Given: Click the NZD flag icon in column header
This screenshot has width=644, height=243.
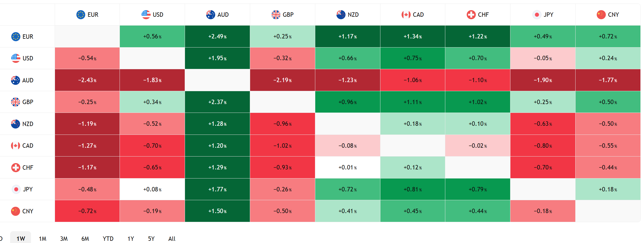Looking at the screenshot, I should [x=341, y=15].
